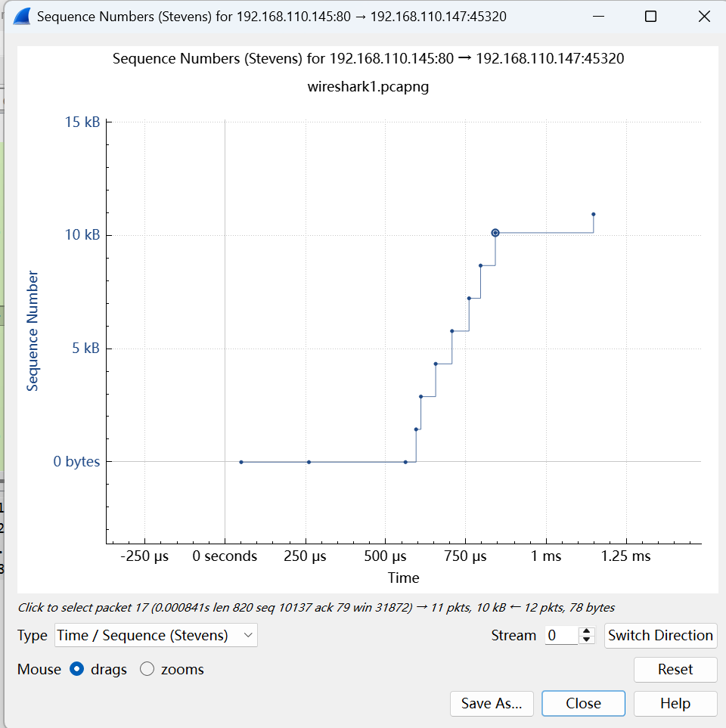
Task: Click the wireshark1.pcapng graph subtitle
Action: coord(368,86)
